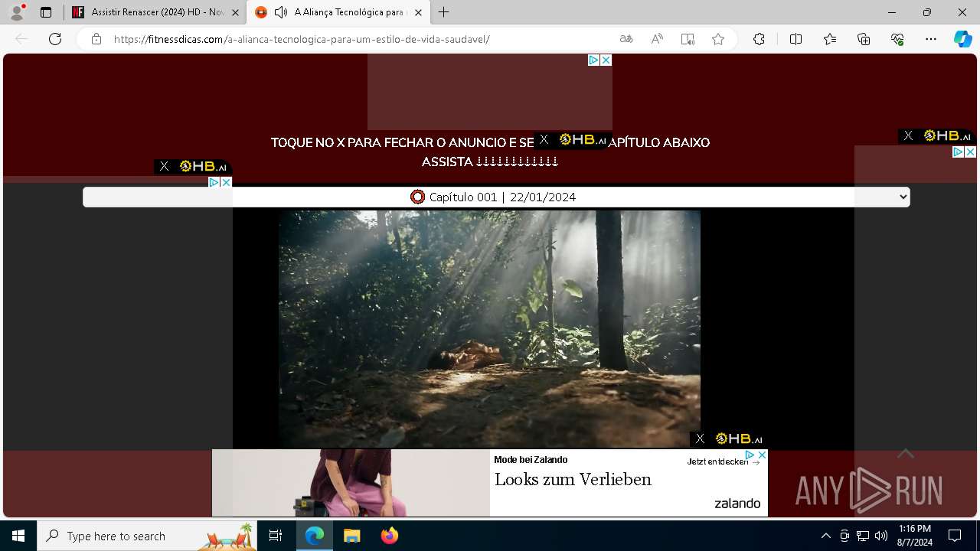Open the browser profile icon

point(17,12)
